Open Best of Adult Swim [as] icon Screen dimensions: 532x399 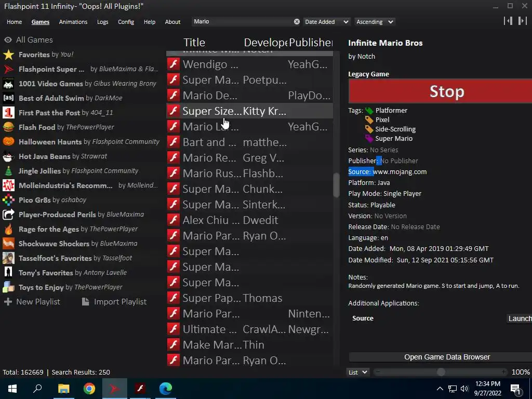[8, 98]
